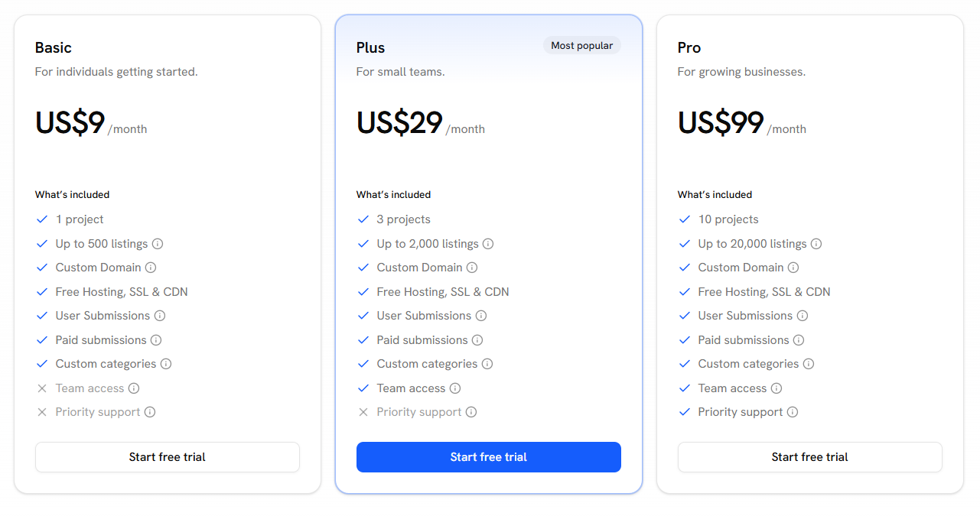
Task: Open info icon beside Basic Paid submissions
Action: (x=156, y=340)
